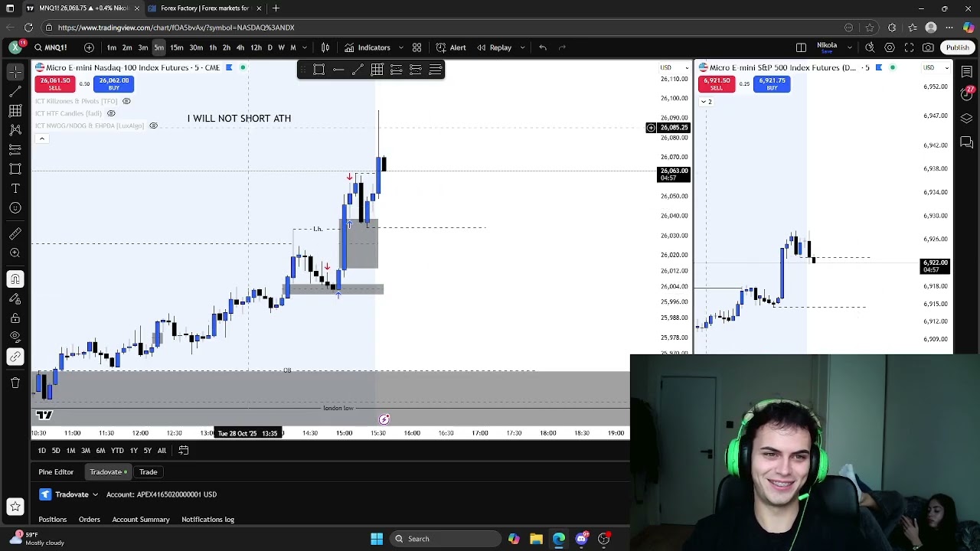The image size is (980, 551).
Task: Pick the measure ruler tool
Action: [15, 233]
